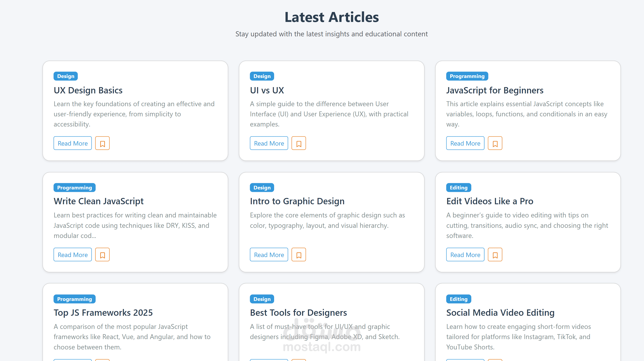Save JavaScript for Beginners with bookmark icon
Screen dimensions: 644x361
click(x=495, y=143)
